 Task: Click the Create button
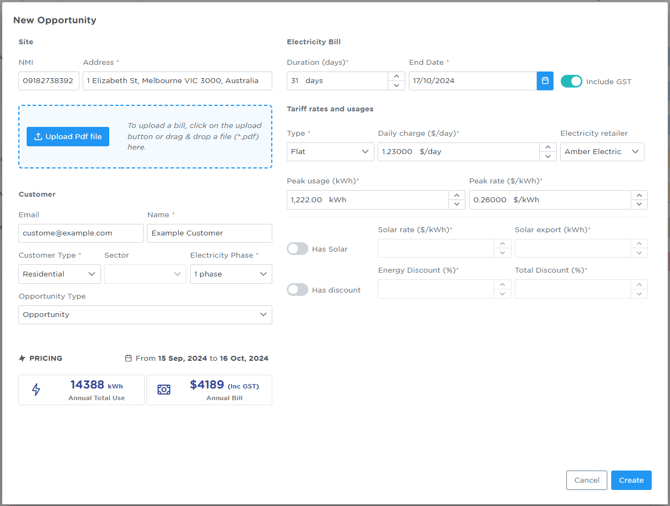click(x=631, y=480)
